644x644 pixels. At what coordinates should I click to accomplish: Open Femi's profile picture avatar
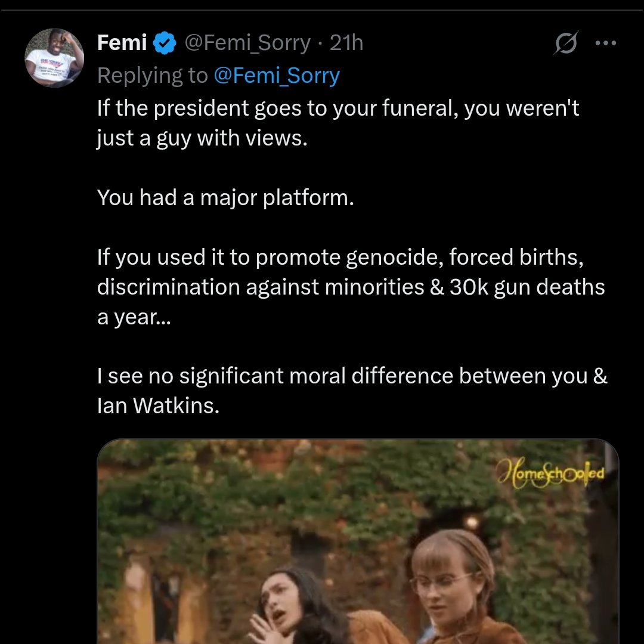[x=54, y=58]
